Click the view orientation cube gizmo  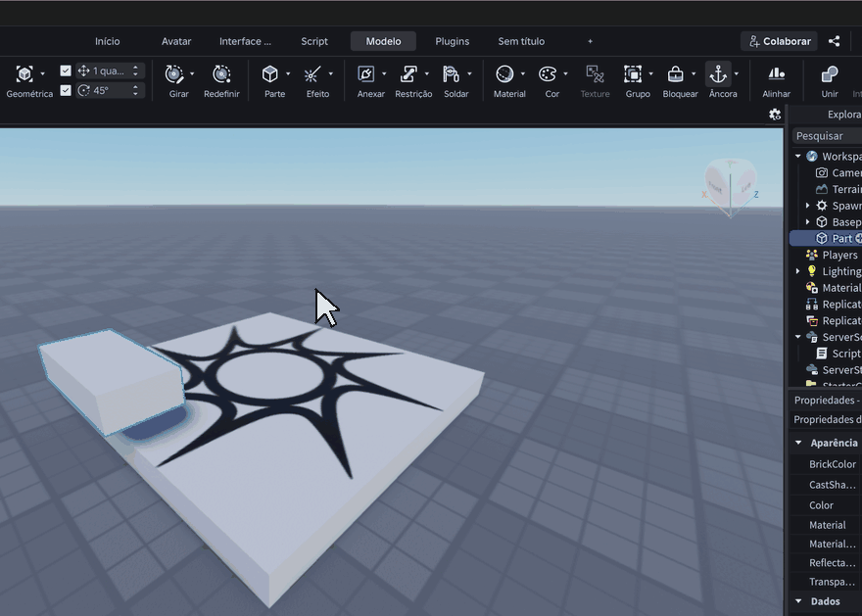click(731, 187)
